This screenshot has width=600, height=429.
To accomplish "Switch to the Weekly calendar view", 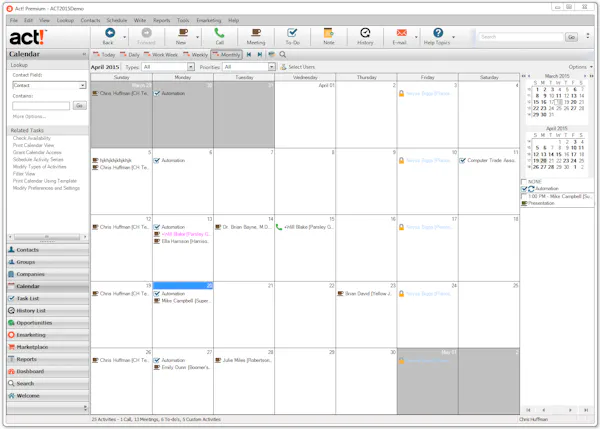I will click(195, 55).
